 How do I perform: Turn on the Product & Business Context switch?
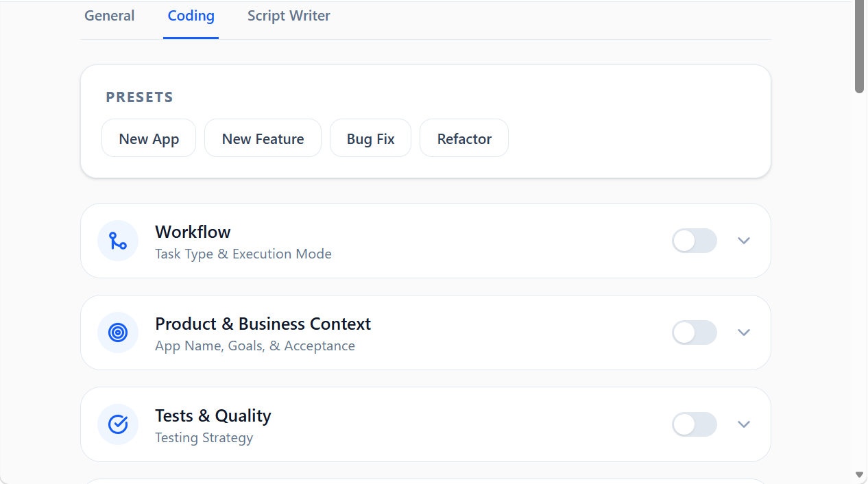(694, 332)
